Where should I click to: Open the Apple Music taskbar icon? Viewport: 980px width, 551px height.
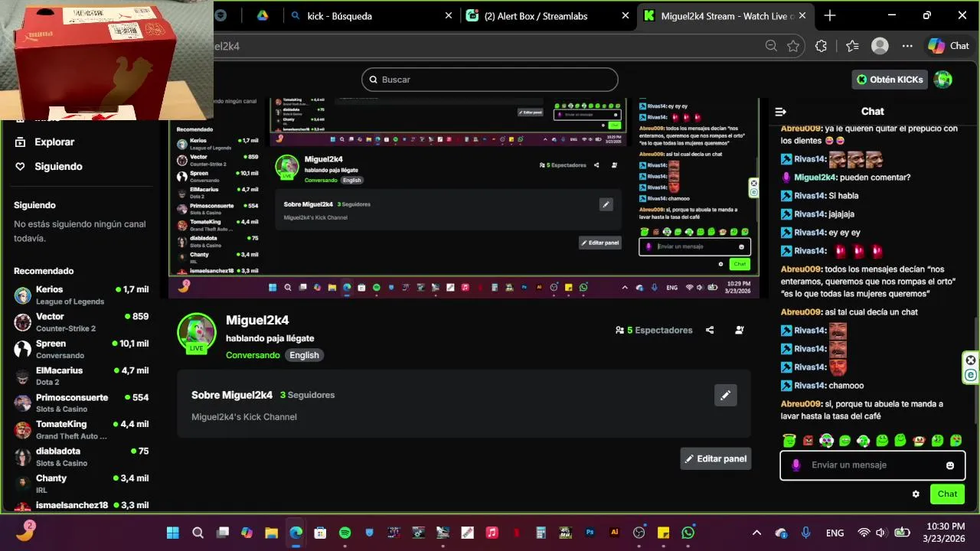tap(492, 533)
